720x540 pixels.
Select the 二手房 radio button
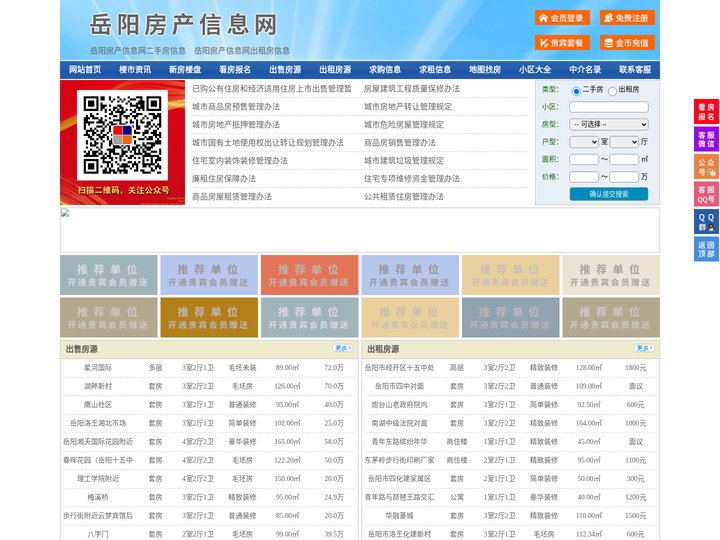coord(576,91)
